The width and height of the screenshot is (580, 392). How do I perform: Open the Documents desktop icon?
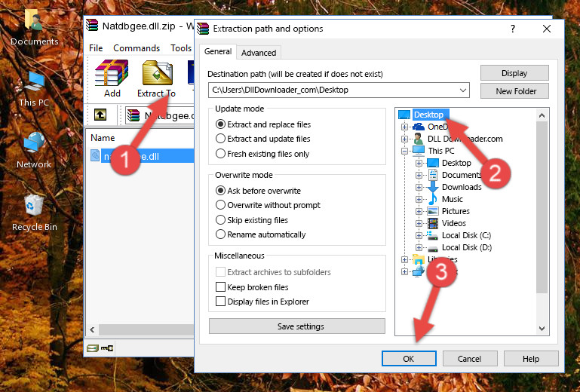[34, 27]
